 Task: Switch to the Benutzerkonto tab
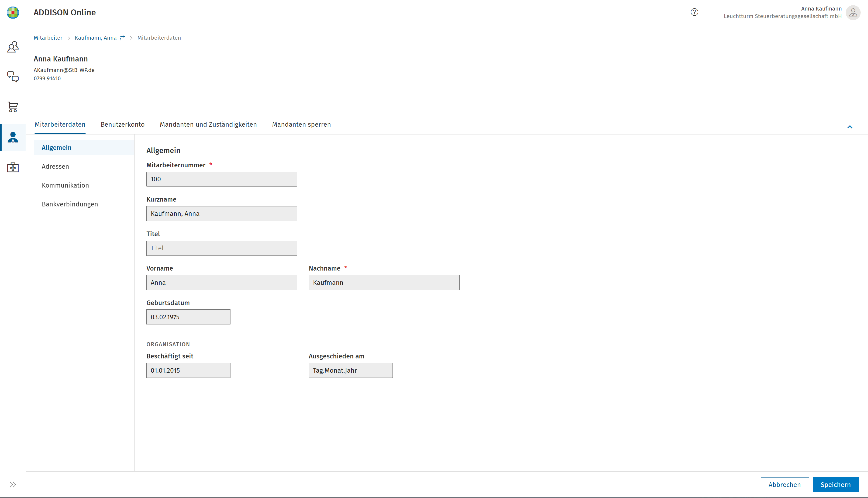[x=122, y=124]
